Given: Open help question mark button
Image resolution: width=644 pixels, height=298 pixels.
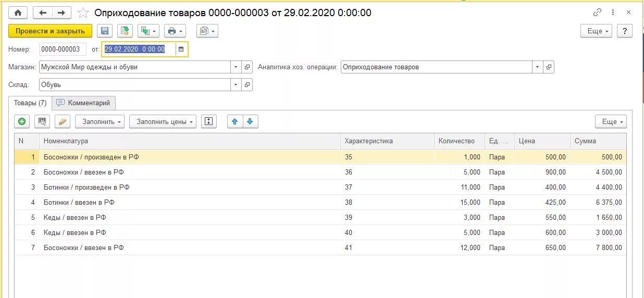Looking at the screenshot, I should [x=625, y=31].
